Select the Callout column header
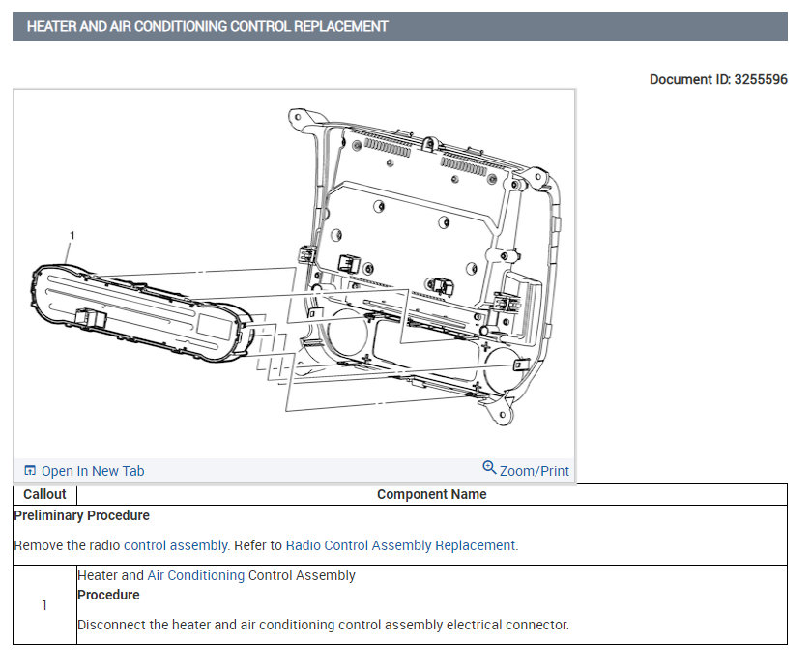The image size is (812, 672). coord(44,494)
